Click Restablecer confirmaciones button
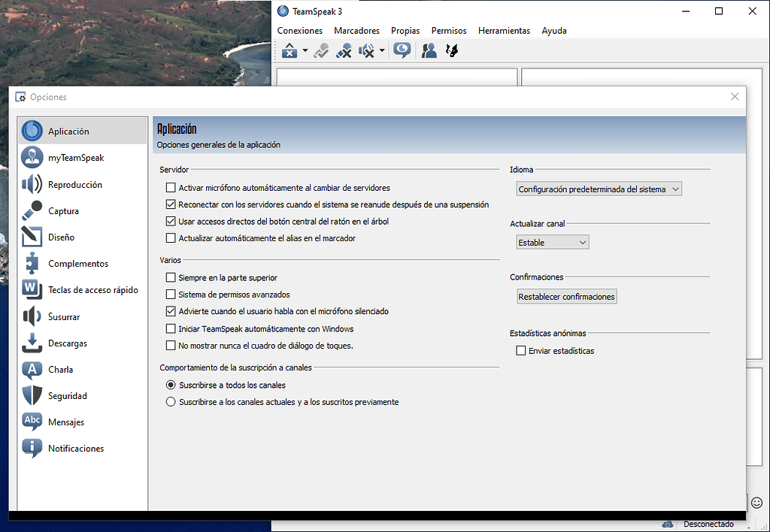Screen dimensions: 770x532 pos(566,297)
